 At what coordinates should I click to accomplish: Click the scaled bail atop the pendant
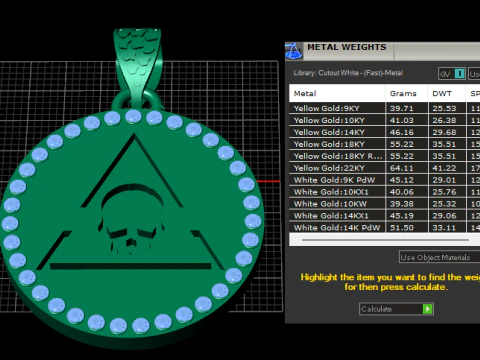tap(138, 67)
